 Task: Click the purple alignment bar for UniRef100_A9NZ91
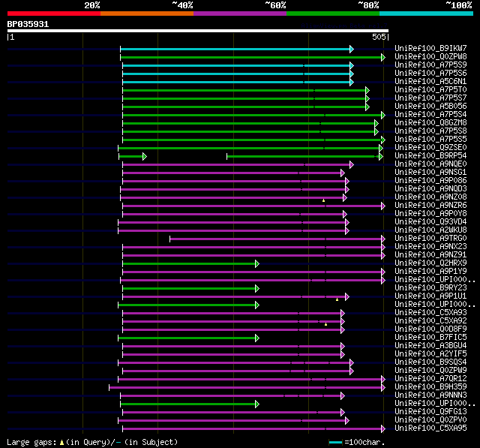252,255
